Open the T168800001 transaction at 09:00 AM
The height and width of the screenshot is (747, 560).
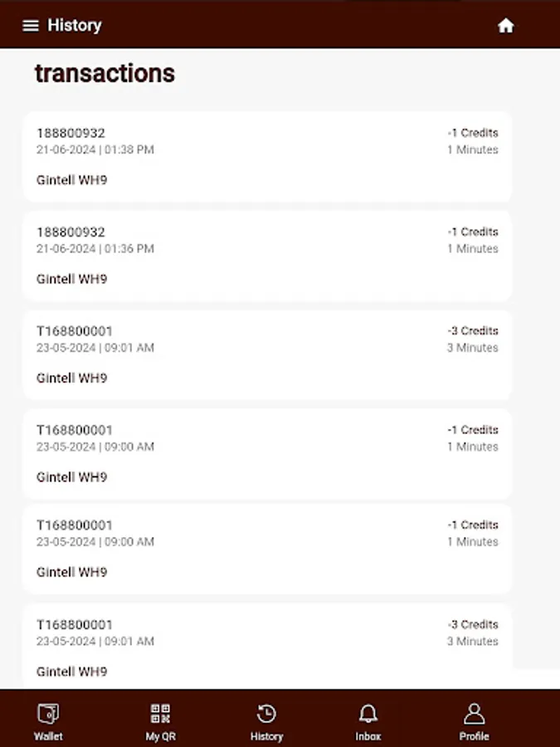coord(267,452)
